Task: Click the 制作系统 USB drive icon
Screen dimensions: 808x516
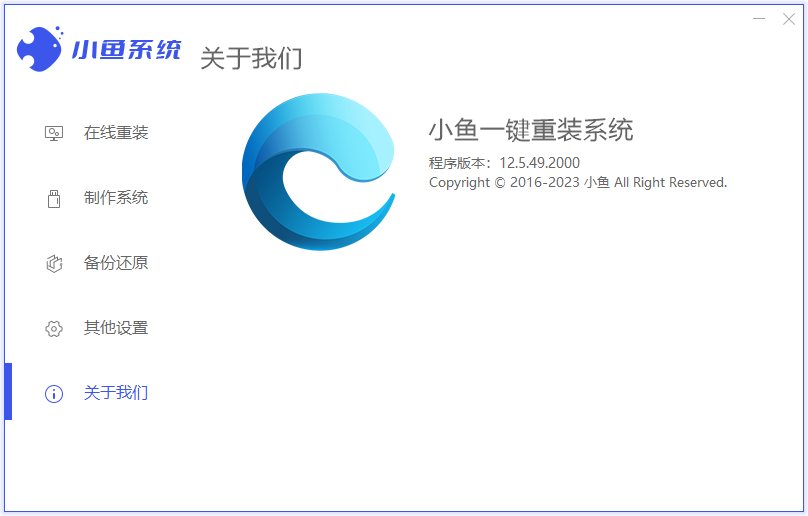Action: [x=54, y=198]
